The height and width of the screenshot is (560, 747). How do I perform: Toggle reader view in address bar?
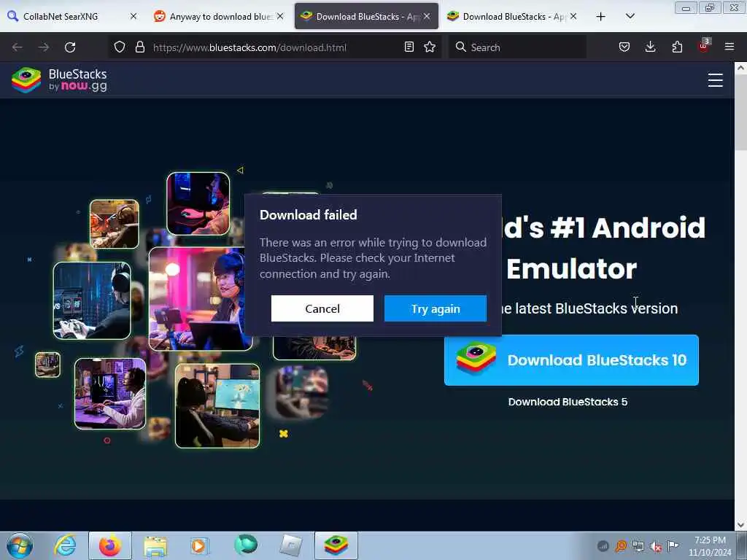[409, 47]
